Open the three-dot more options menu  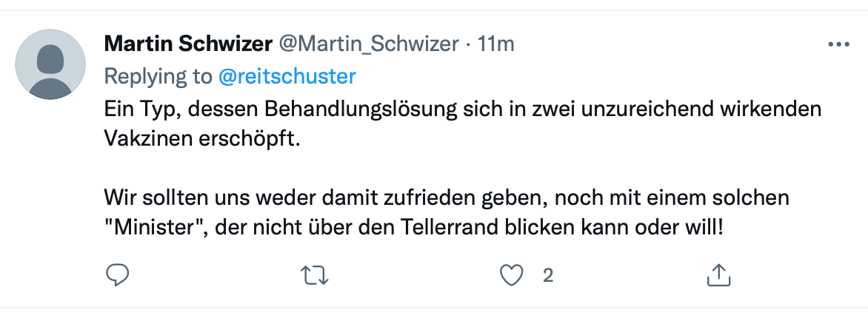point(838,45)
